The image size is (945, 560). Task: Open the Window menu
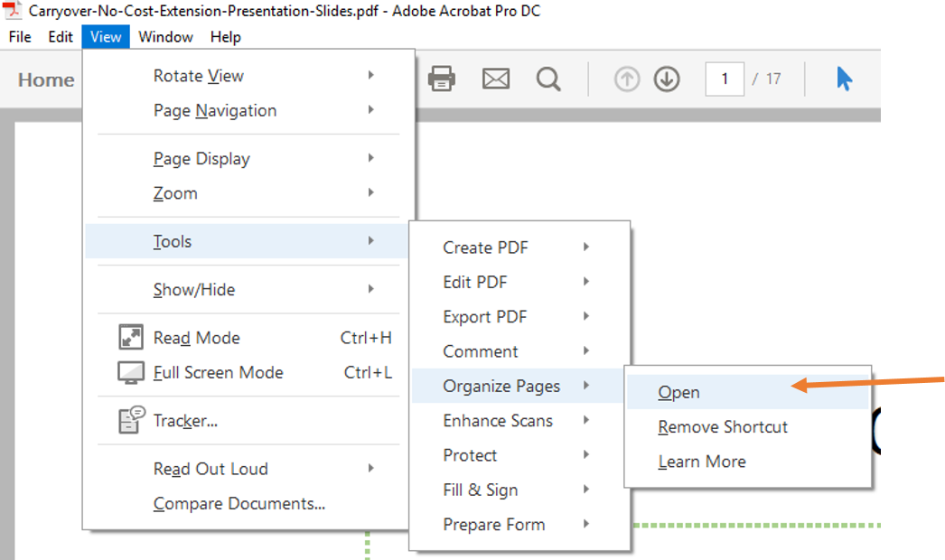click(165, 37)
